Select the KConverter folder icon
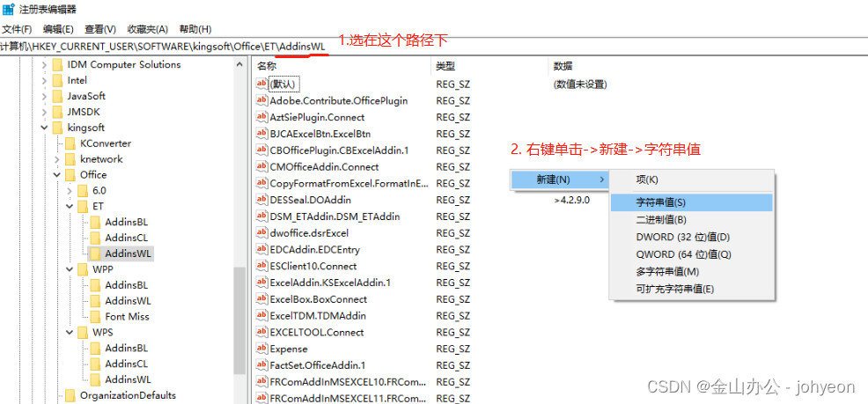Screen dimensions: 868x404 pyautogui.click(x=70, y=143)
